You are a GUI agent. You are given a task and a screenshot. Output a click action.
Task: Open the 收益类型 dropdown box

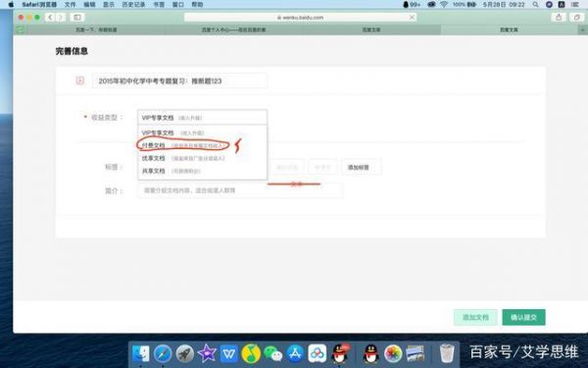[202, 117]
